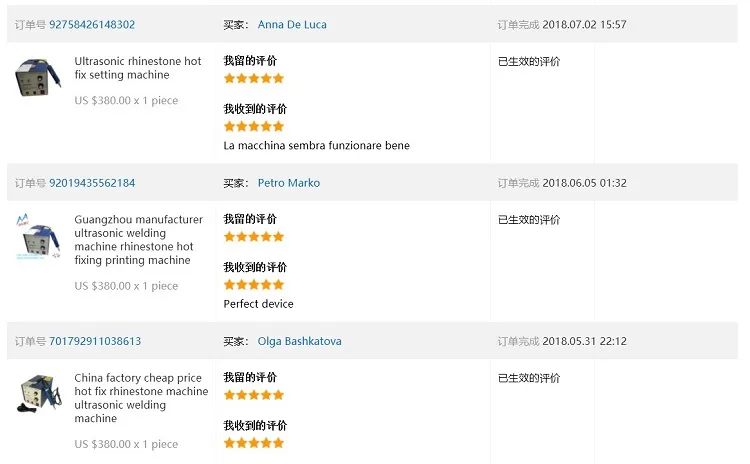Click the star rating I left for Petro Marko

(x=254, y=237)
